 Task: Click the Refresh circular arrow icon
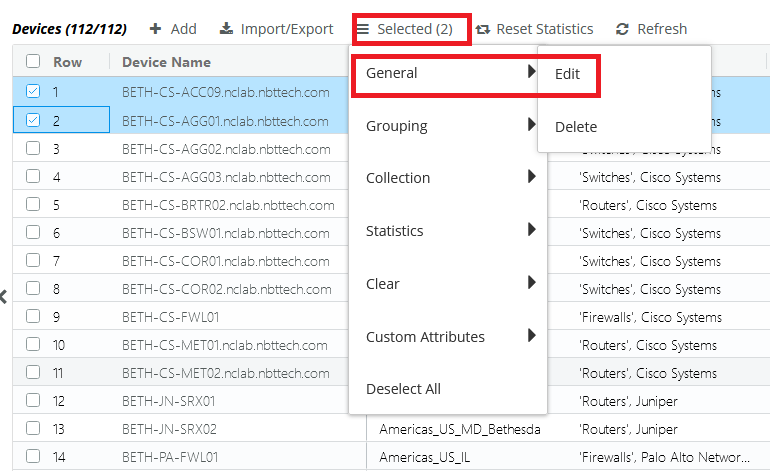click(623, 29)
